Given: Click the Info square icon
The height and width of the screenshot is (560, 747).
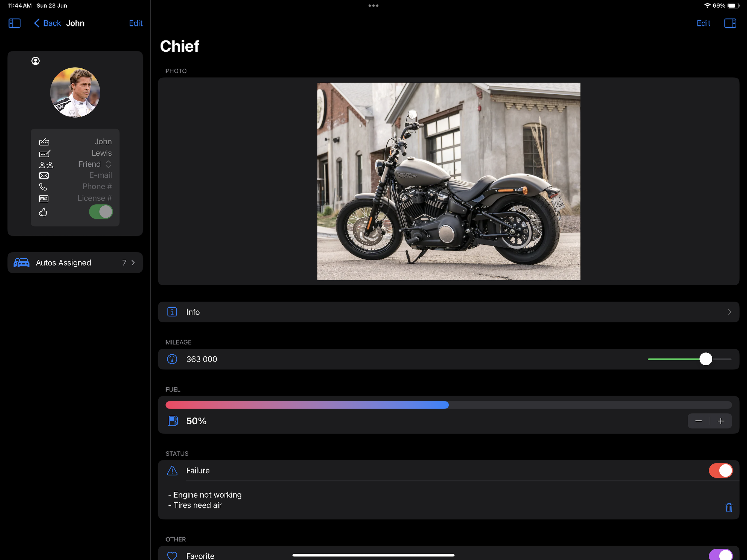Looking at the screenshot, I should click(x=172, y=312).
